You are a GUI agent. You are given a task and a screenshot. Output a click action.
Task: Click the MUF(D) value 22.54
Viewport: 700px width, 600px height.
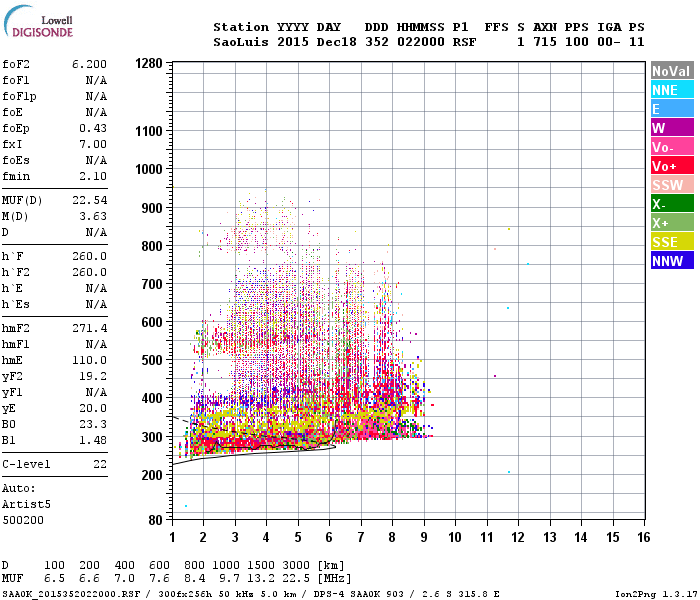point(89,200)
